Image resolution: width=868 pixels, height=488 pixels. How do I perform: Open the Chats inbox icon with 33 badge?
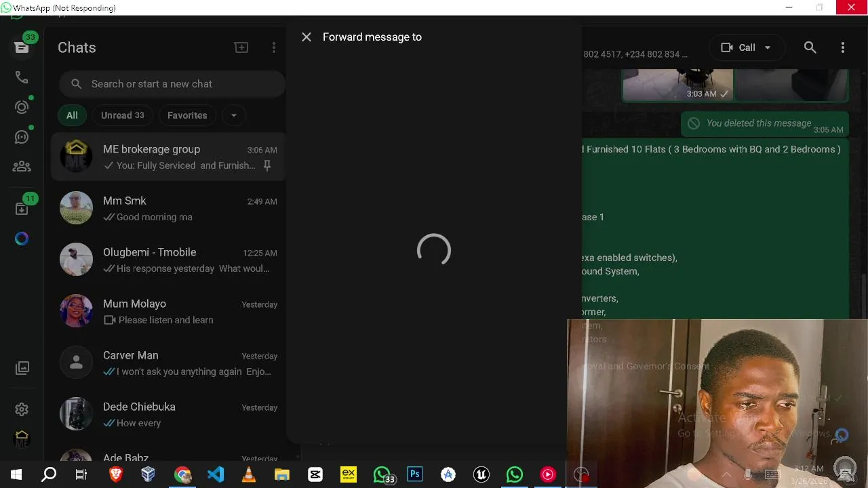pos(22,47)
